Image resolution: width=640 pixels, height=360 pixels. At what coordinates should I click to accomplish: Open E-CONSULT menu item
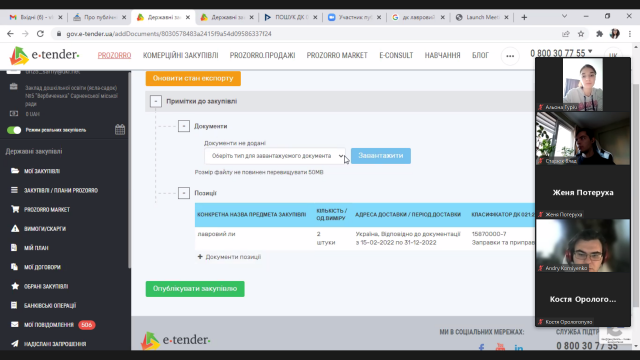click(396, 55)
